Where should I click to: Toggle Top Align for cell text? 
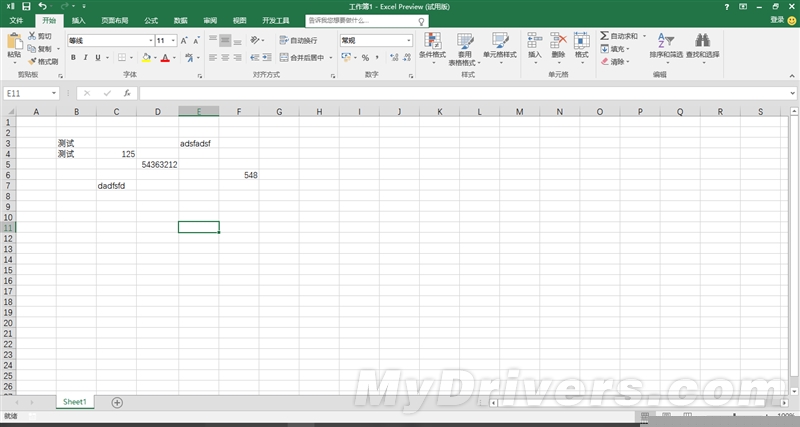coord(213,40)
